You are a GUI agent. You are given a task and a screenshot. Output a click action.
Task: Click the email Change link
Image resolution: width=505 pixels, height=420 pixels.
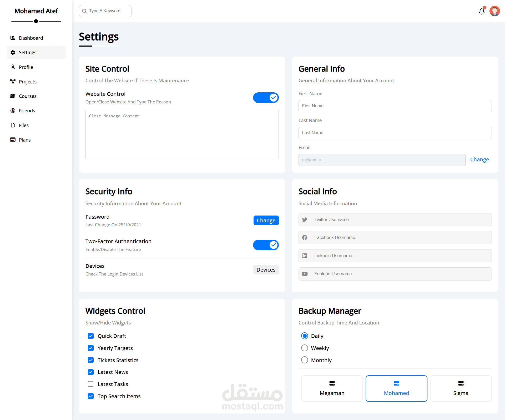point(479,159)
